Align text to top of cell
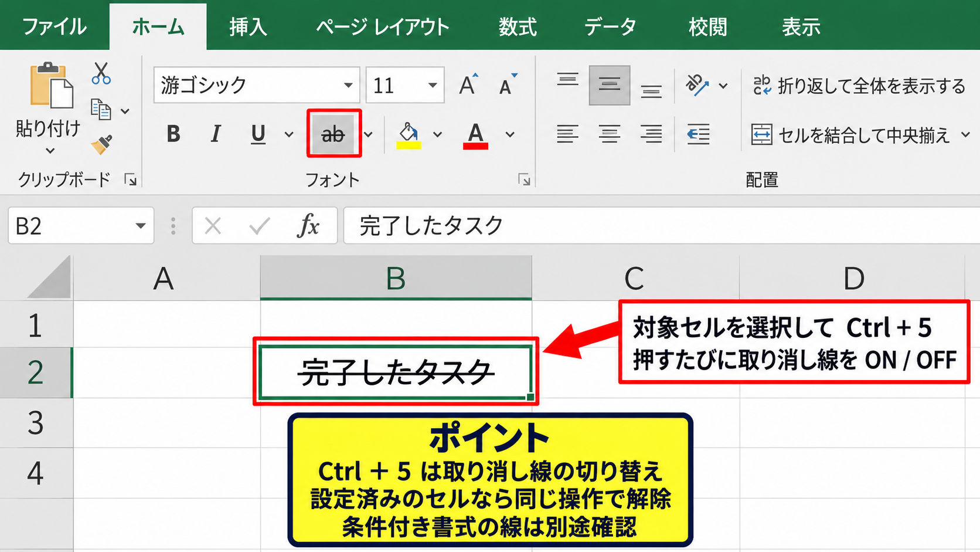980x552 pixels. point(567,80)
